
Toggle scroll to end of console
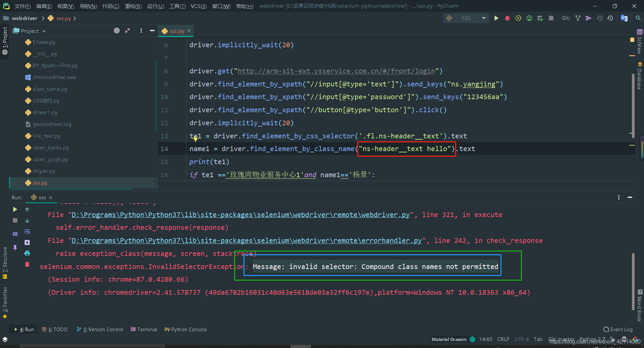pyautogui.click(x=27, y=242)
